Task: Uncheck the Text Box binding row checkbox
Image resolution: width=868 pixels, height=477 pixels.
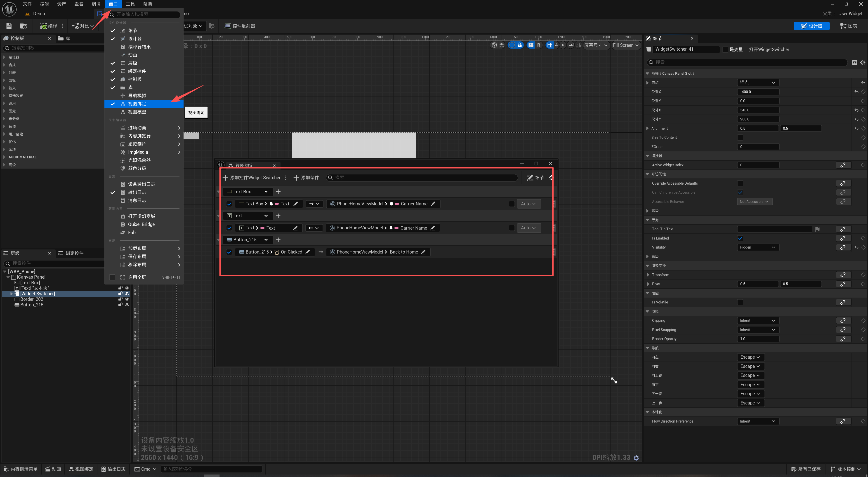Action: coord(229,204)
